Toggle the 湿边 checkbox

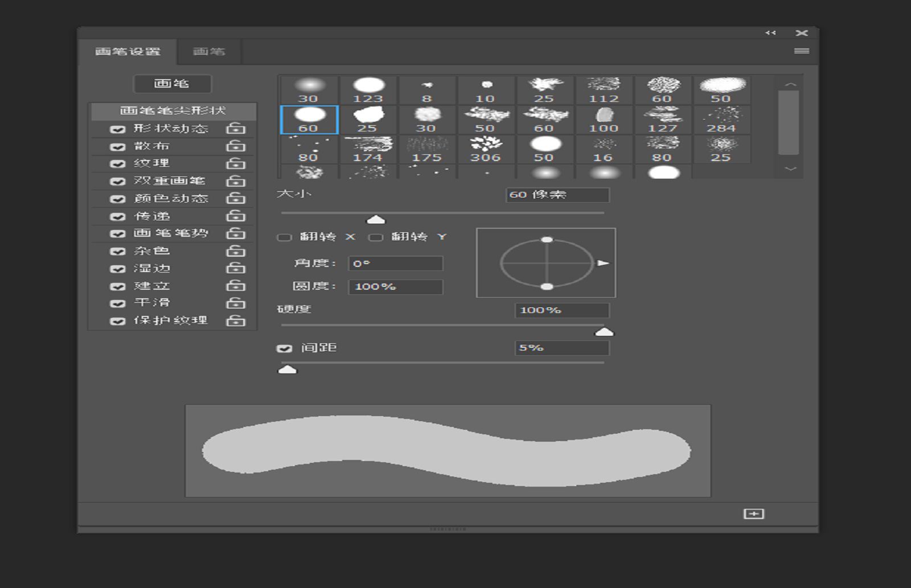(x=117, y=269)
